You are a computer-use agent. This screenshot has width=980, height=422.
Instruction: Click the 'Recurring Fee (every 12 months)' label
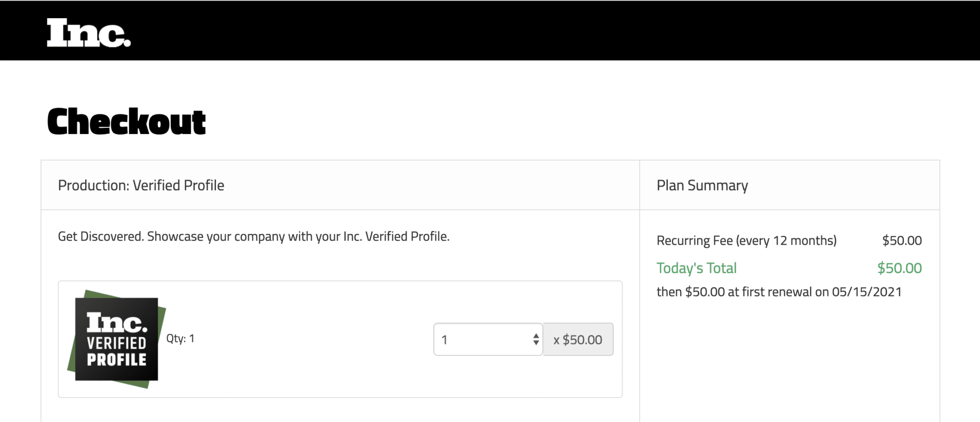pyautogui.click(x=746, y=240)
